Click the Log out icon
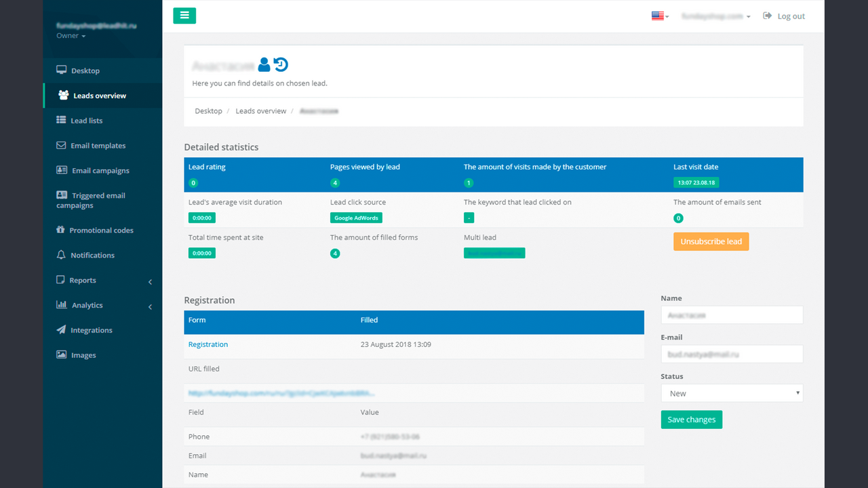The width and height of the screenshot is (868, 488). pos(768,16)
